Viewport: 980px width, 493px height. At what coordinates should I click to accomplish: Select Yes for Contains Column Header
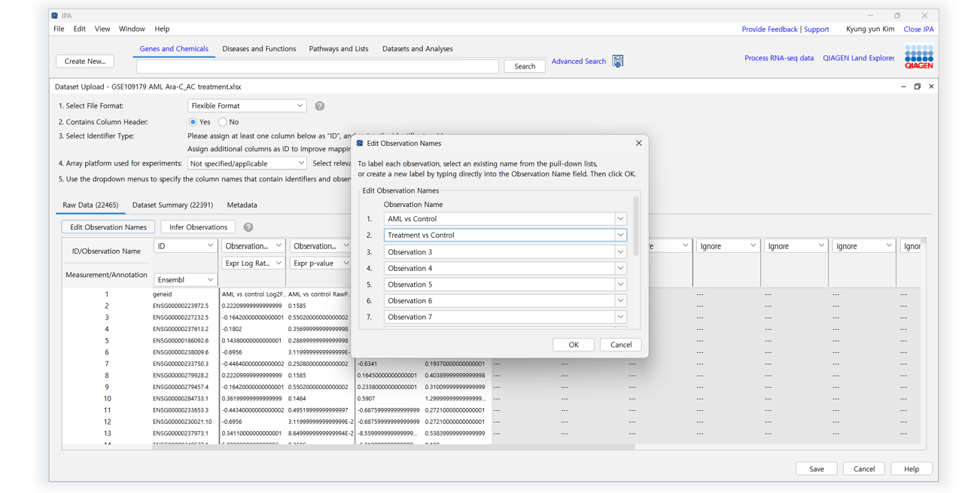click(x=193, y=122)
